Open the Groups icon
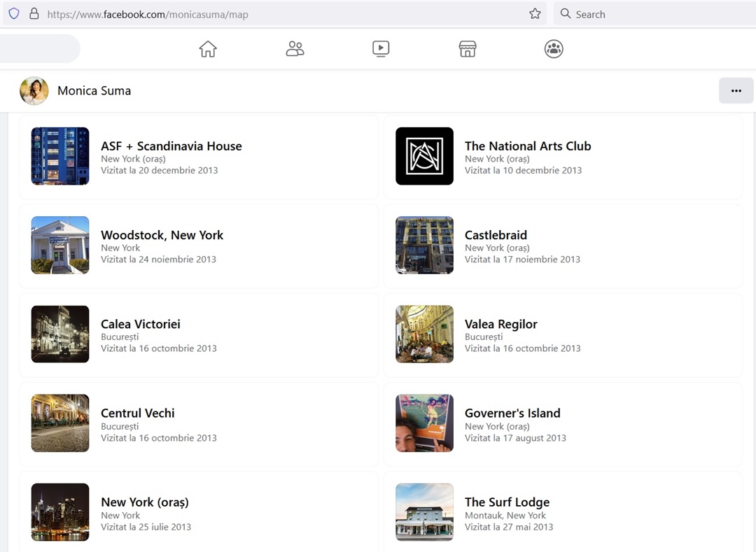The width and height of the screenshot is (756, 552). pos(554,49)
